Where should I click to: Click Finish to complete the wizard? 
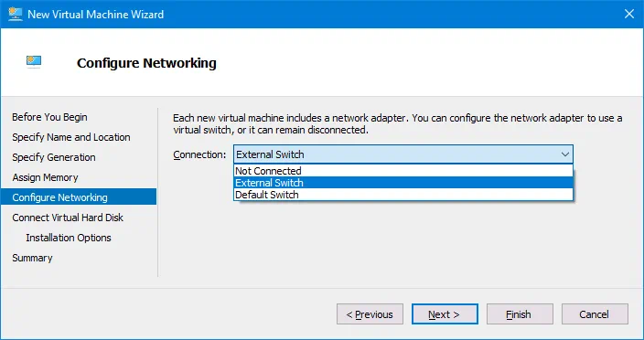click(520, 314)
